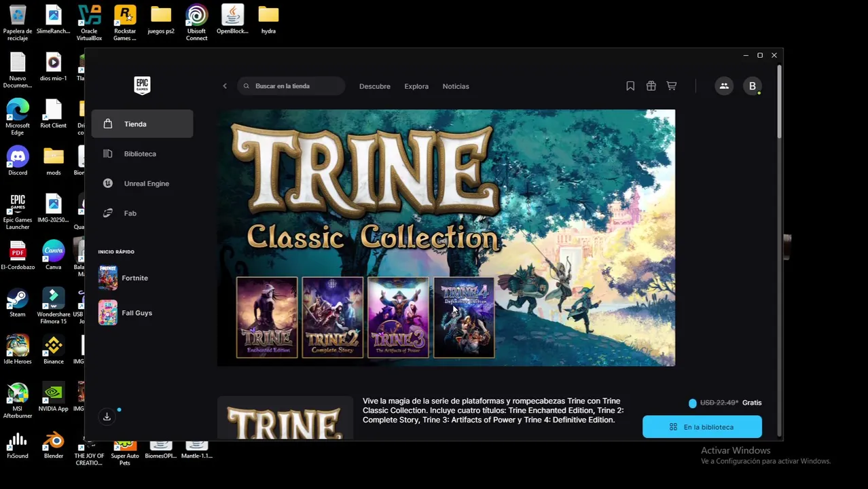The height and width of the screenshot is (489, 868).
Task: Select the OpenBlock desktop icon
Action: point(232,20)
